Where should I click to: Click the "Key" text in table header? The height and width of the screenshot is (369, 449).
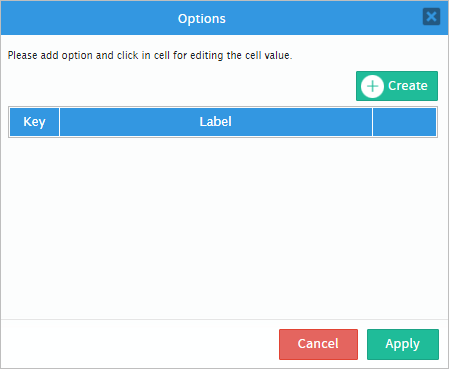(x=34, y=122)
